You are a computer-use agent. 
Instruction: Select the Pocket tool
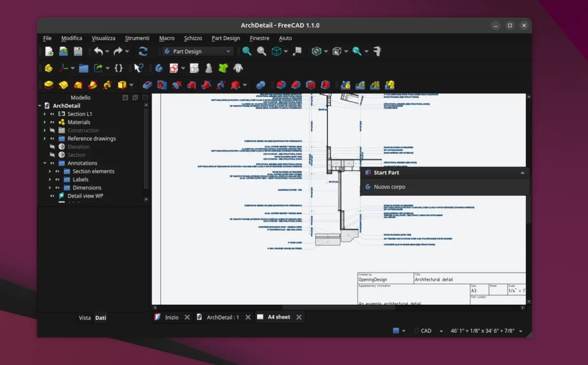146,84
